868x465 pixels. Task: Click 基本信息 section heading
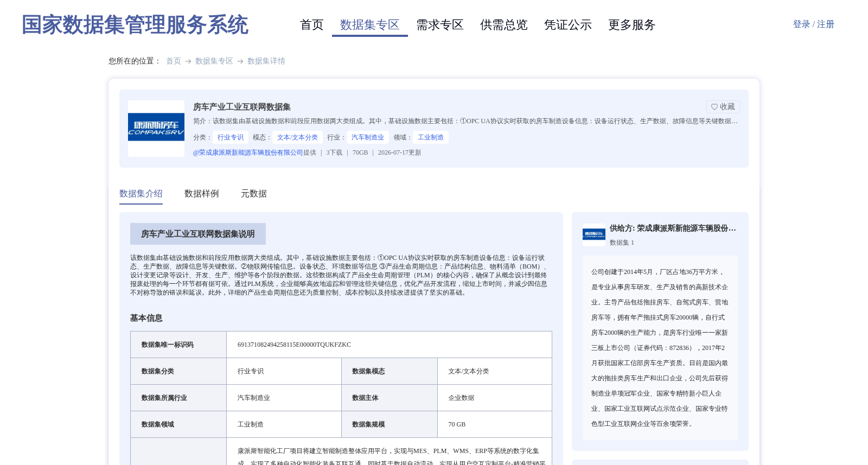[x=146, y=318]
